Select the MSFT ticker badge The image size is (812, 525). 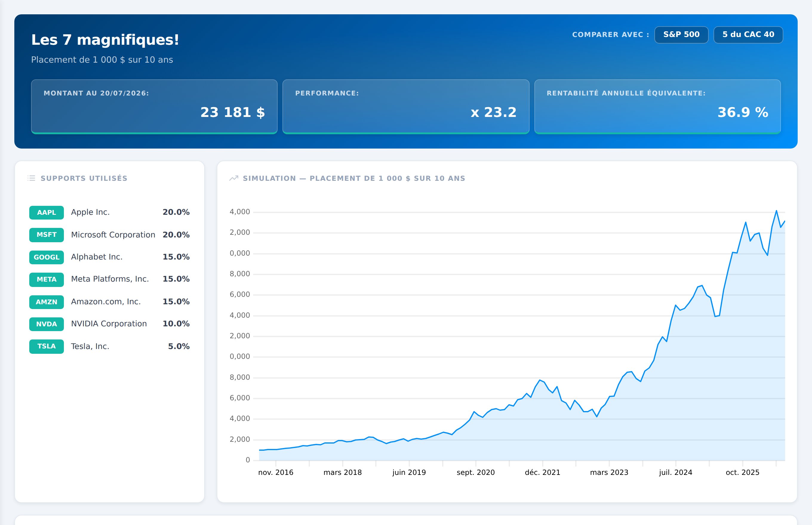point(46,235)
